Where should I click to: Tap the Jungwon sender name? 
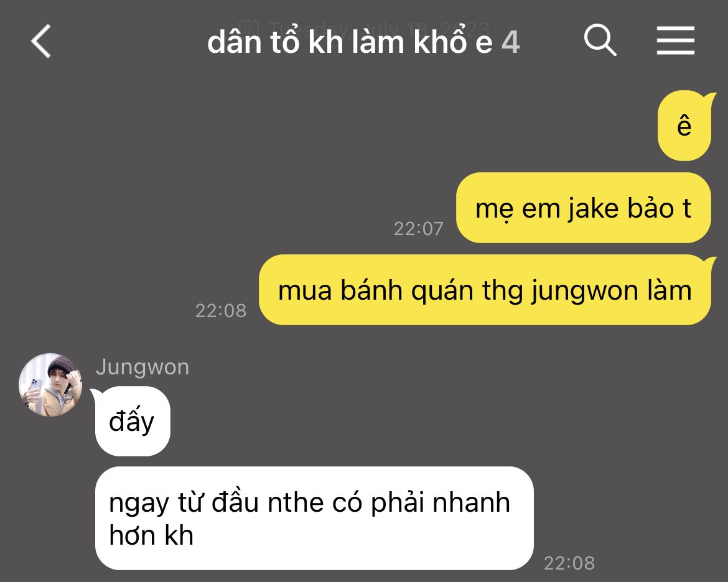coord(142,367)
